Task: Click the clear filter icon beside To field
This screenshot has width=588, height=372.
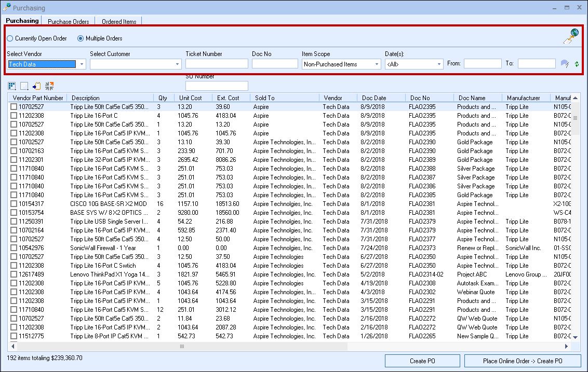Action: [x=565, y=64]
